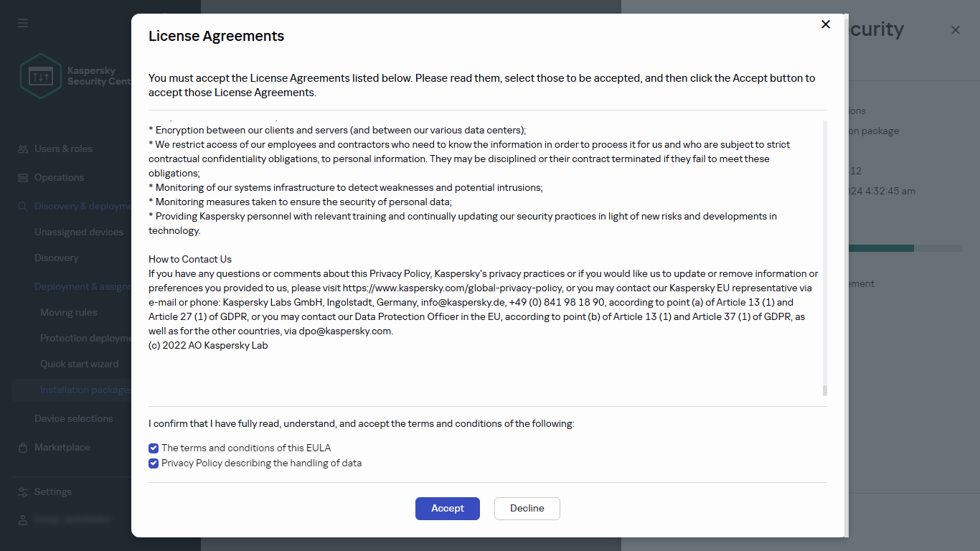Decline the license agreements
980x551 pixels.
point(527,508)
